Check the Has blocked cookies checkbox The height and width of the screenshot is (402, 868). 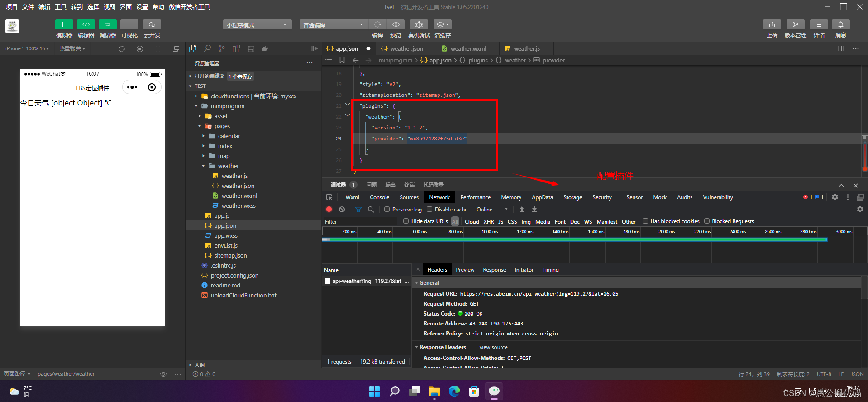pyautogui.click(x=645, y=221)
